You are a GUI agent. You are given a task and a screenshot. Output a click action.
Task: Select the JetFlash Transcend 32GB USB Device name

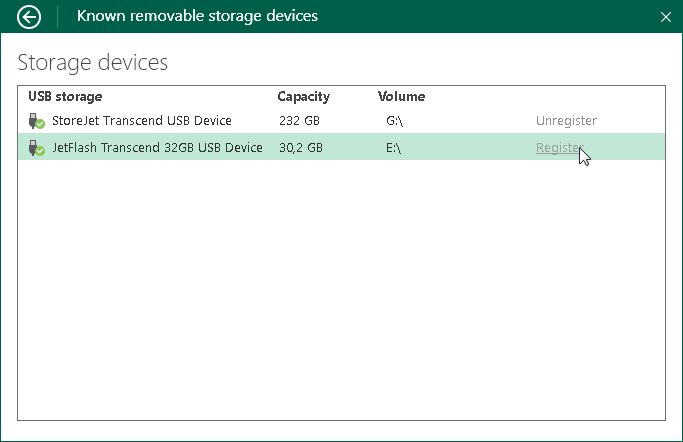tap(157, 148)
